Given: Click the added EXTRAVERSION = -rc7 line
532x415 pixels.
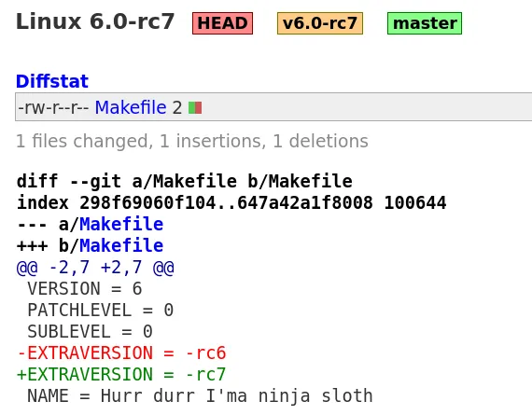Looking at the screenshot, I should (x=121, y=374).
